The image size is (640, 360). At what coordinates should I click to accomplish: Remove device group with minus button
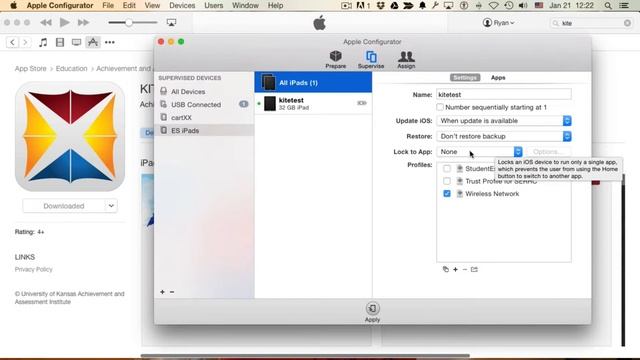click(172, 292)
